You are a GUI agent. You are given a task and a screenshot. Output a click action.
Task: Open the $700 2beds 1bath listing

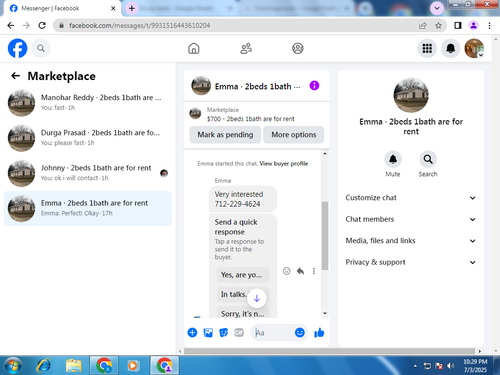(257, 114)
